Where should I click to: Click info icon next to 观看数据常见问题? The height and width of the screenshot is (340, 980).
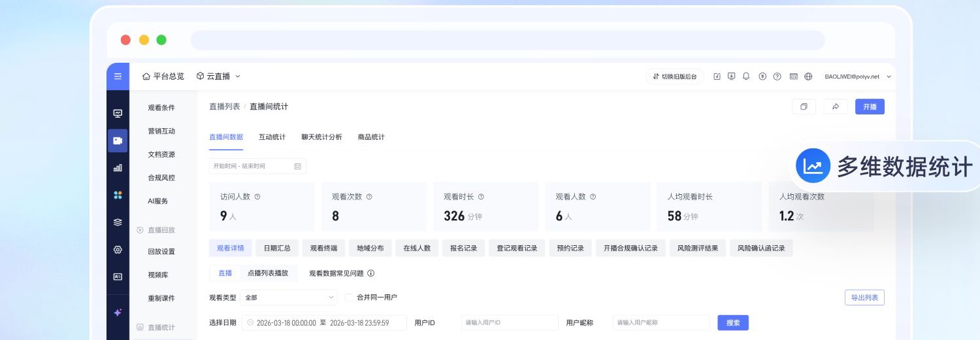[371, 273]
